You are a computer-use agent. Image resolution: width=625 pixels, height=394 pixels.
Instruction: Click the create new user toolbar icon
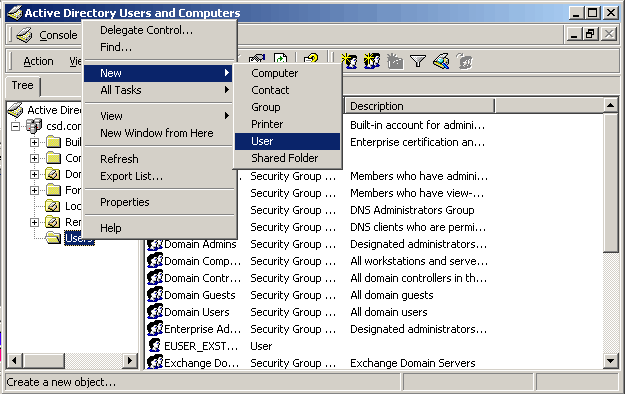(350, 61)
